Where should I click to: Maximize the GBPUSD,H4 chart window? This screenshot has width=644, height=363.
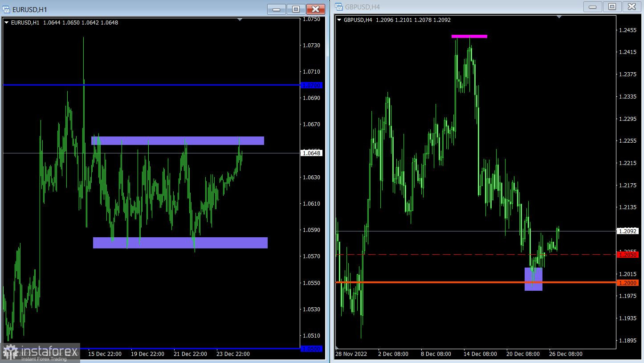[x=612, y=7]
